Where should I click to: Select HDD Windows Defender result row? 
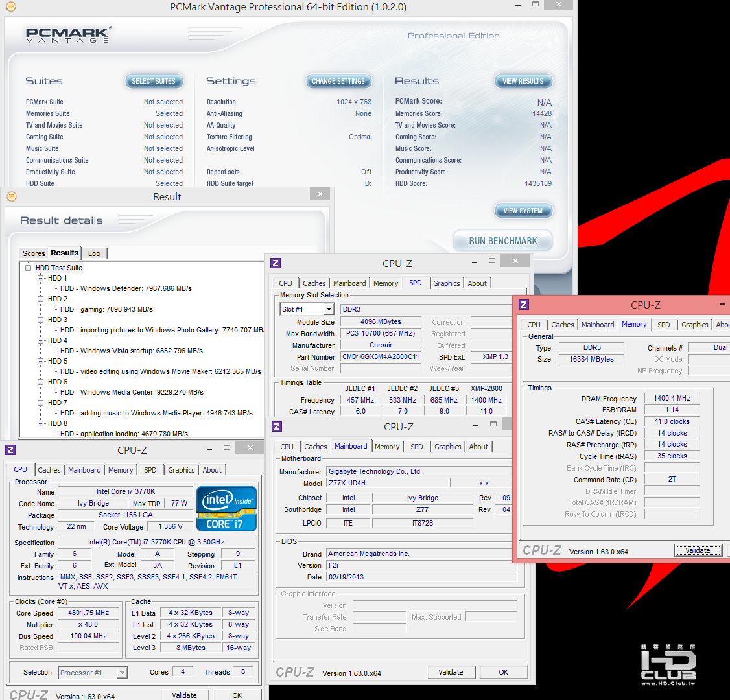point(126,288)
